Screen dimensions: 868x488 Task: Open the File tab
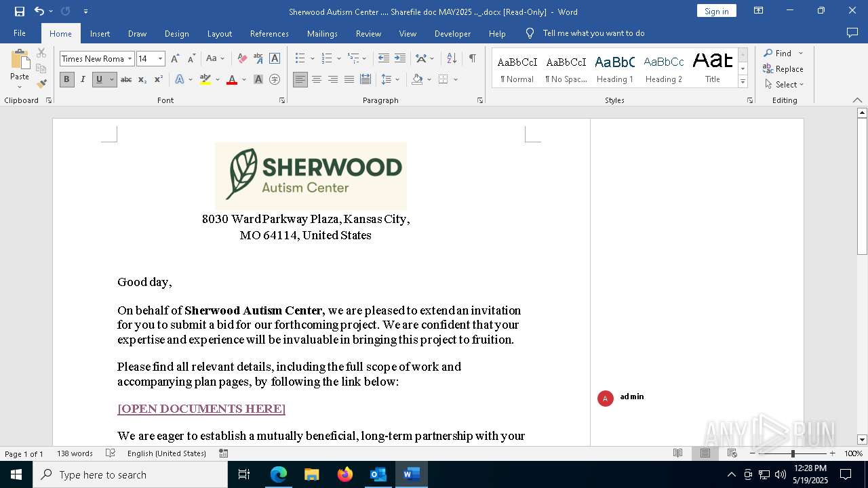(x=20, y=33)
